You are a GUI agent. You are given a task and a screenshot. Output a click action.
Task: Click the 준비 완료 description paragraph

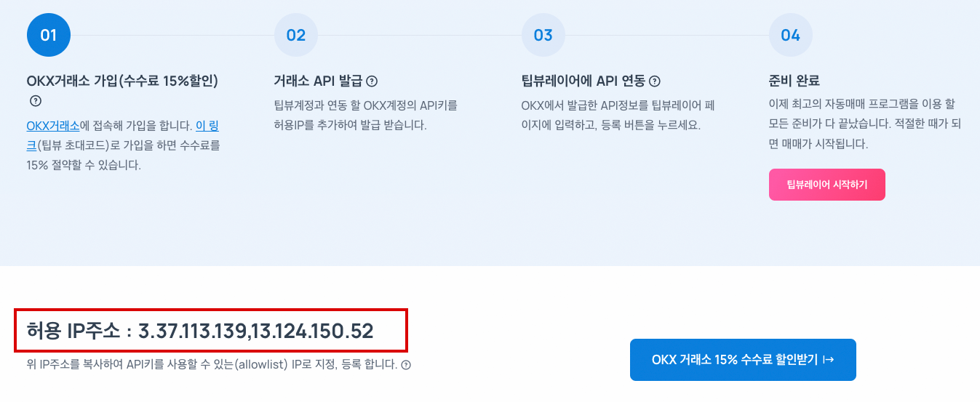pos(865,124)
